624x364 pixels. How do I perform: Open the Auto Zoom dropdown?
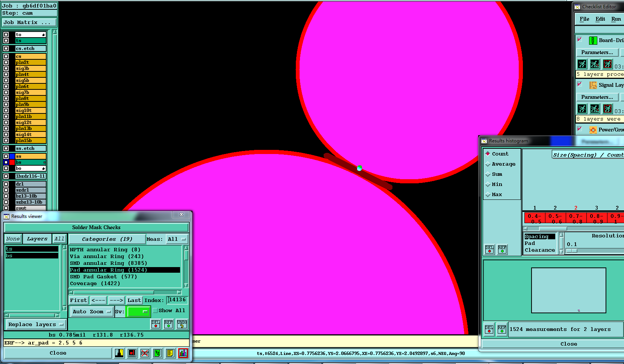pos(92,312)
